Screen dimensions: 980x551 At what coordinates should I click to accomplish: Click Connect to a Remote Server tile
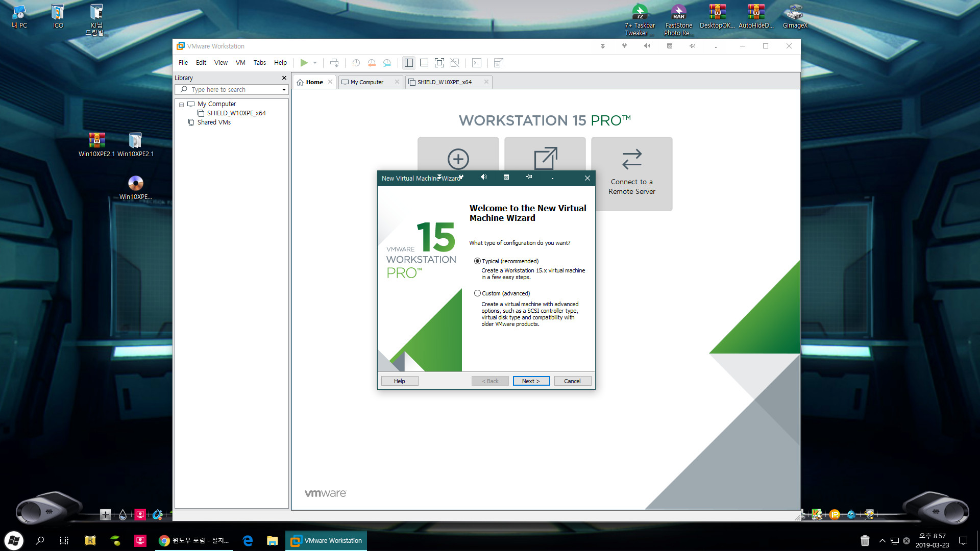[632, 173]
